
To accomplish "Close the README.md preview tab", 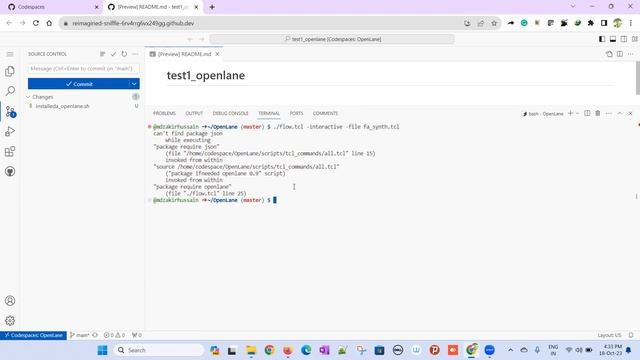I will click(x=217, y=54).
